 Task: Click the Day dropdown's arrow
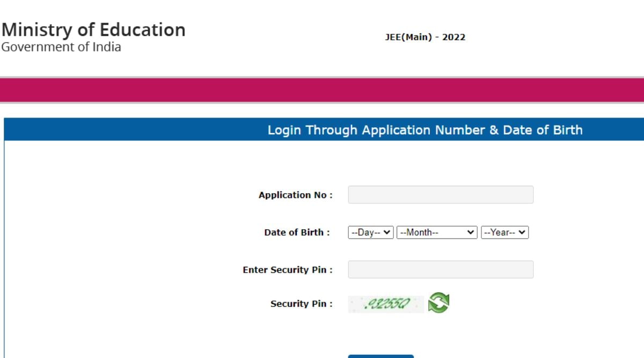[x=387, y=232]
